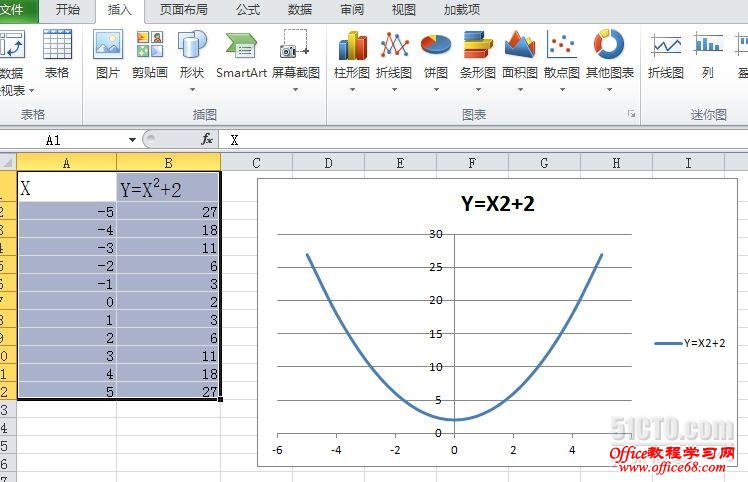Click the Select All corner of the grid

8,163
